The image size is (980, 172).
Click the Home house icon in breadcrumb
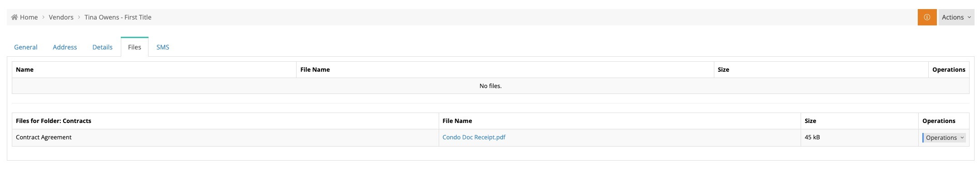coord(15,17)
